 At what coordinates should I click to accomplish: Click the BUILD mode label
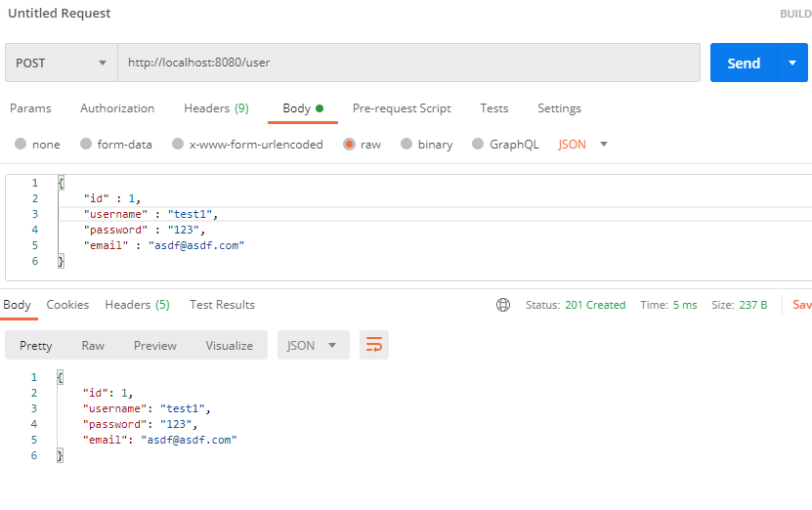click(x=796, y=14)
